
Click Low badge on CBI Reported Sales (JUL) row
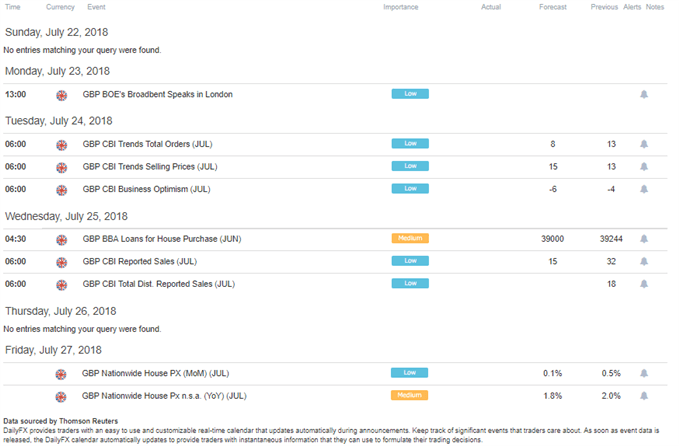point(410,261)
